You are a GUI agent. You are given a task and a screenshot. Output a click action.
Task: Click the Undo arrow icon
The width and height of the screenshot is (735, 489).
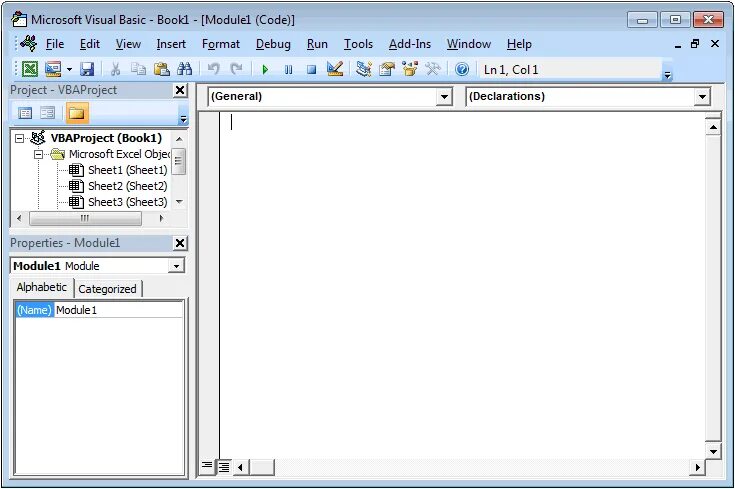214,69
